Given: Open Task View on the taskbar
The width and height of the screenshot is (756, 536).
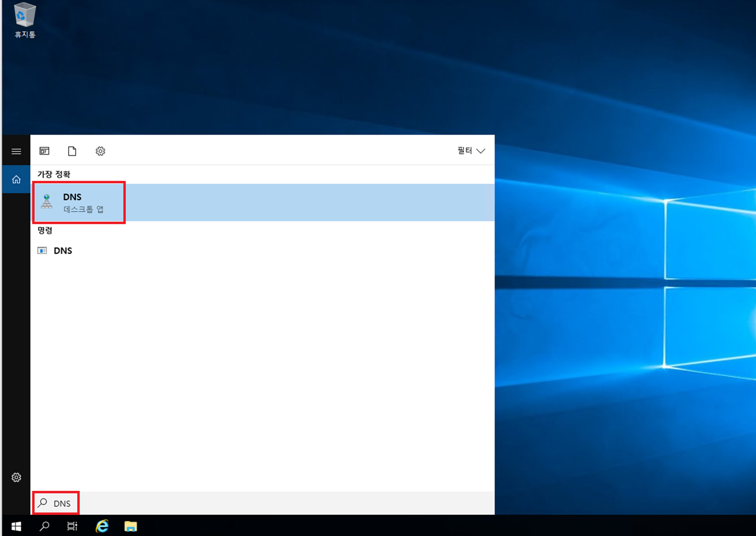Looking at the screenshot, I should point(72,526).
